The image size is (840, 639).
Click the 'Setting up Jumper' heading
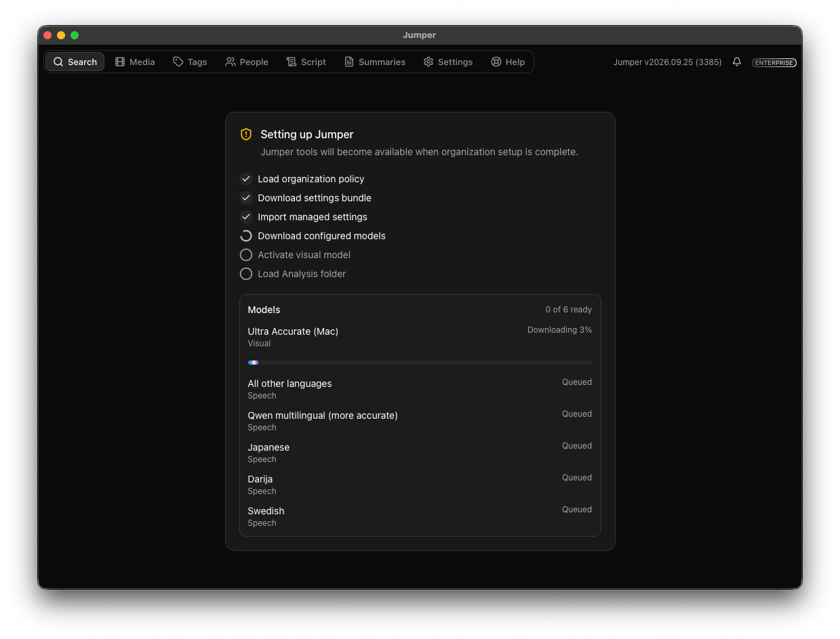(x=307, y=134)
